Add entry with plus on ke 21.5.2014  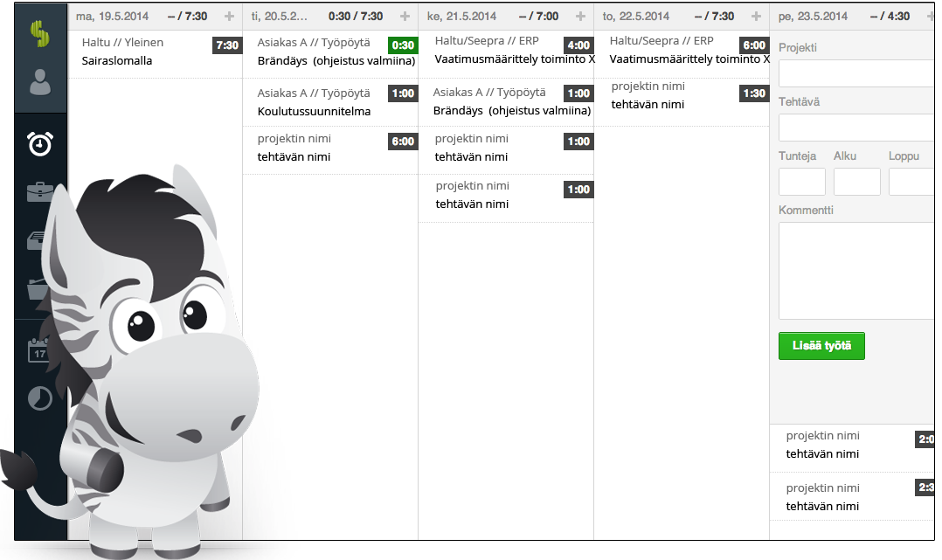coord(580,17)
